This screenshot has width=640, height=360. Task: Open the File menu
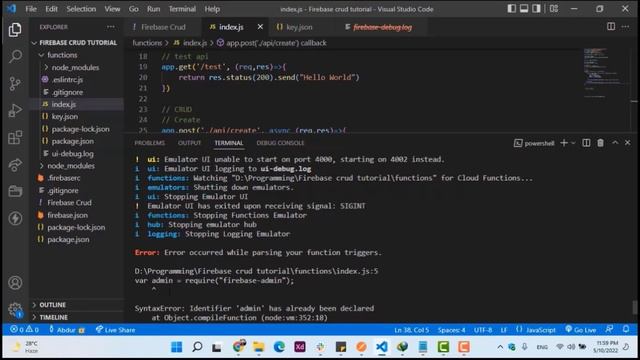point(31,9)
